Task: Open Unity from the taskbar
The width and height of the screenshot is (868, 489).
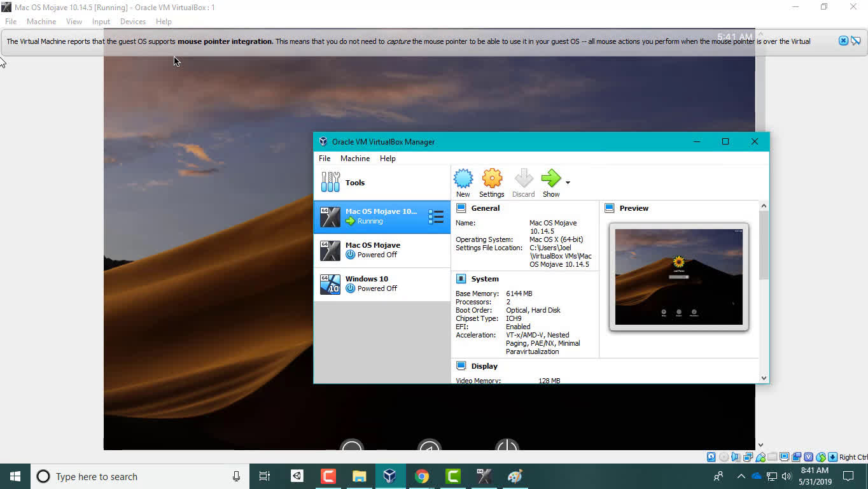Action: [297, 476]
